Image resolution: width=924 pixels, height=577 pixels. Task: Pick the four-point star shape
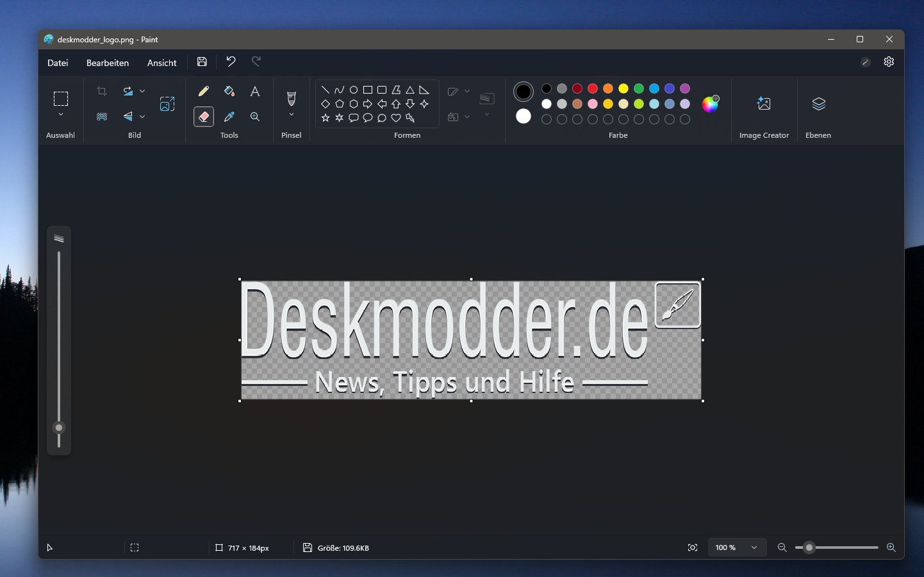click(424, 104)
